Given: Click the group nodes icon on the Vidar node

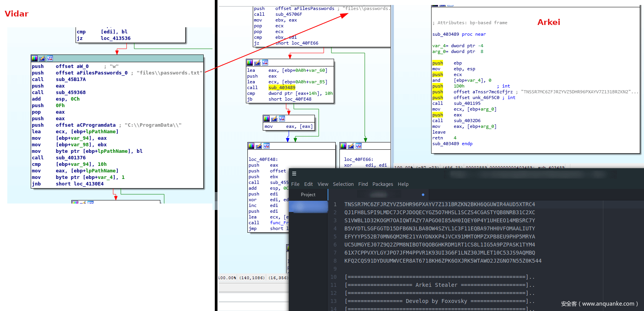Looking at the screenshot, I should click(x=50, y=58).
